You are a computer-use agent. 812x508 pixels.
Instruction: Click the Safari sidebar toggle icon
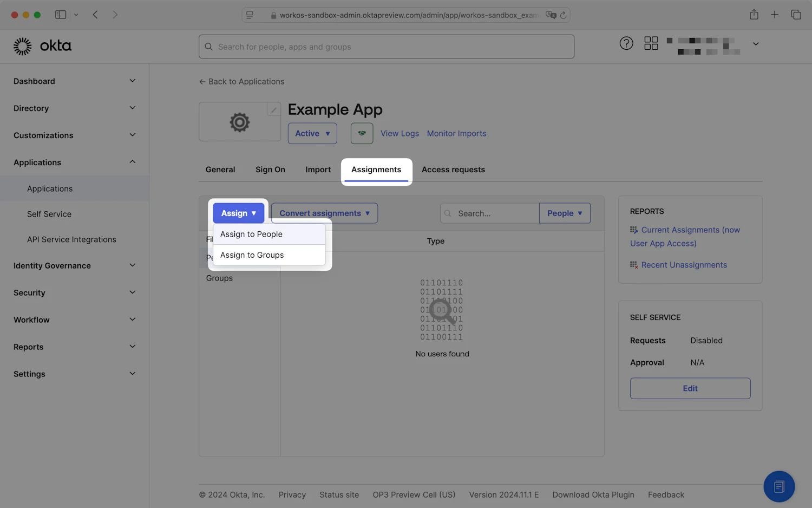[x=61, y=15]
